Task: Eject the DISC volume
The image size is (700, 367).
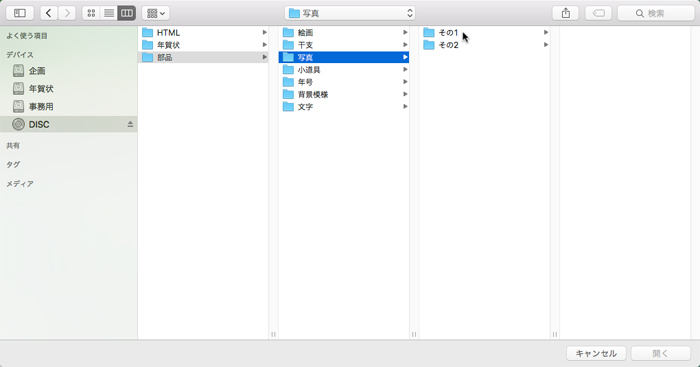Action: [130, 124]
